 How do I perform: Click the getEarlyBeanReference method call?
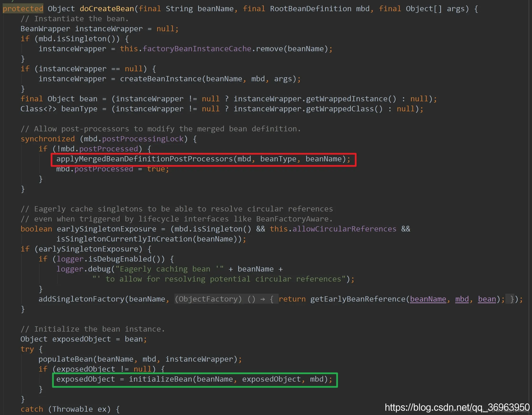358,299
